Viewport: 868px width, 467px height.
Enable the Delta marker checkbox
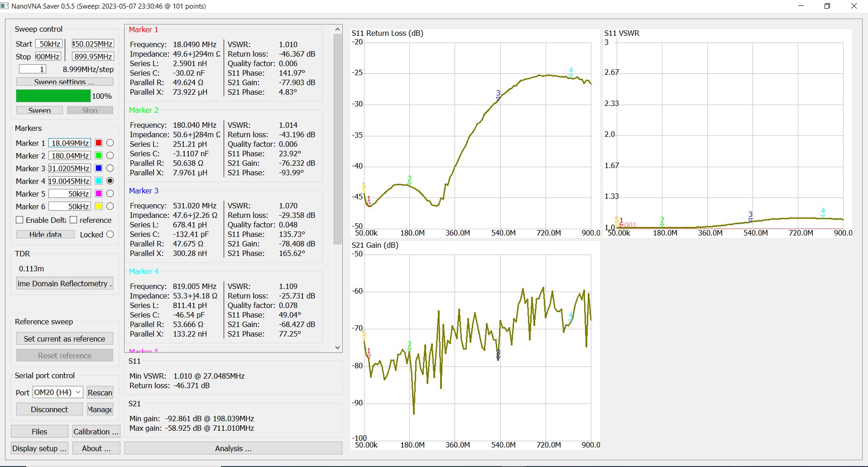(19, 220)
